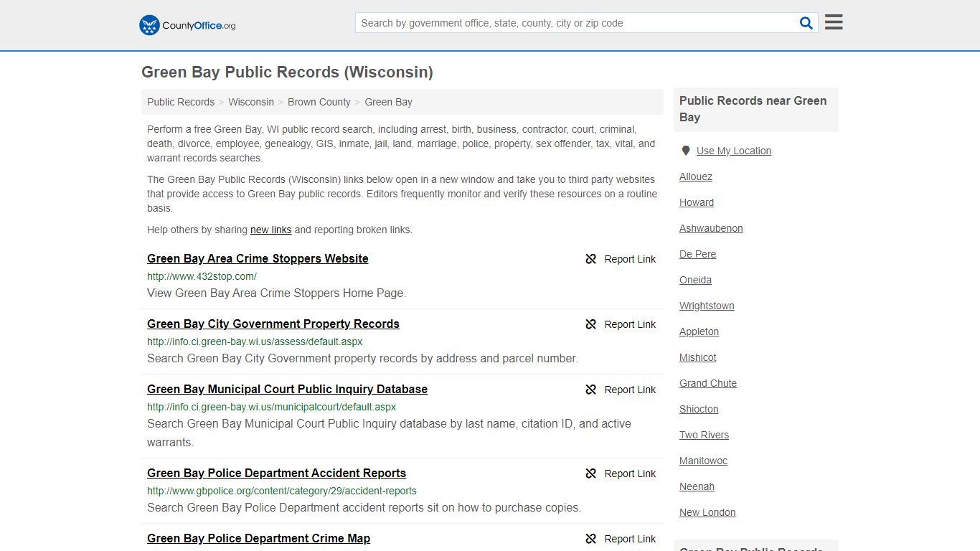980x551 pixels.
Task: Open Appleton public records
Action: pos(699,331)
